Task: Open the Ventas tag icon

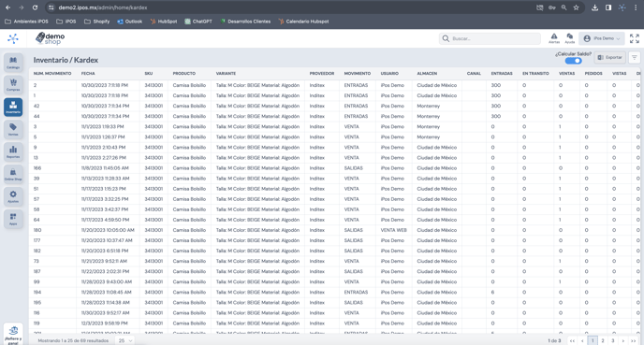Action: (x=13, y=129)
